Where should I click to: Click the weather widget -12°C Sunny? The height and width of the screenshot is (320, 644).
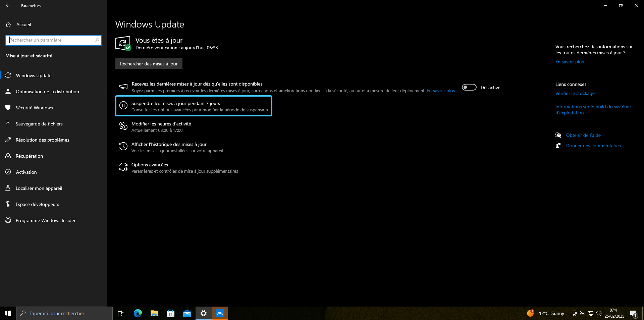click(546, 313)
